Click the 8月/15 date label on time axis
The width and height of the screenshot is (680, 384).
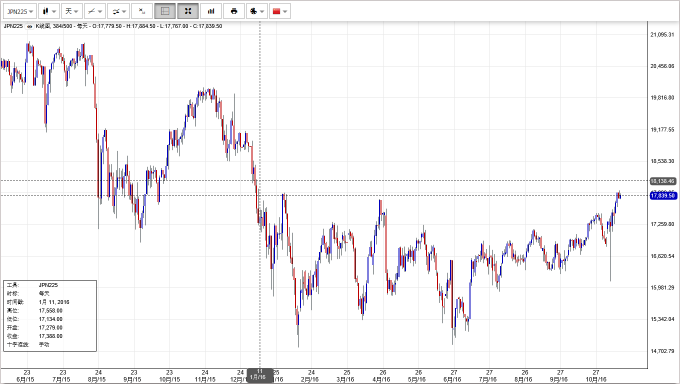(97, 379)
